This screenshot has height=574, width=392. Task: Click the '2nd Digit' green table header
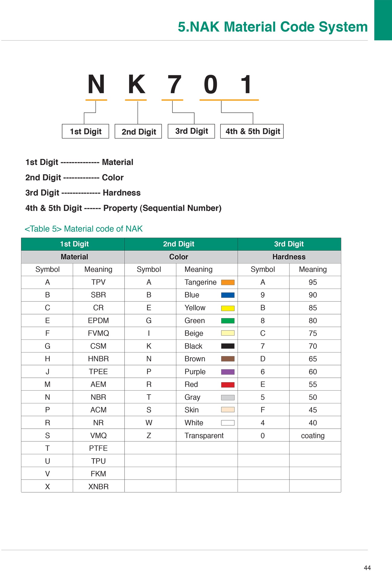(181, 244)
